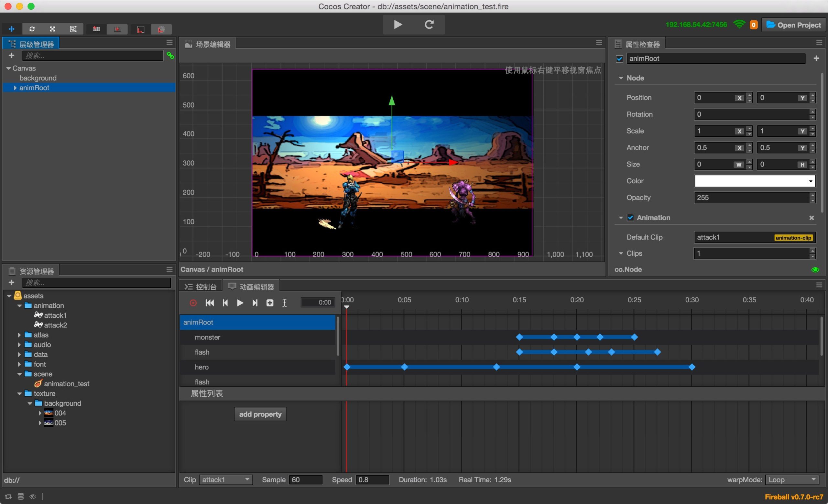The width and height of the screenshot is (828, 504).
Task: Open the property inspector panel menu
Action: coord(819,43)
